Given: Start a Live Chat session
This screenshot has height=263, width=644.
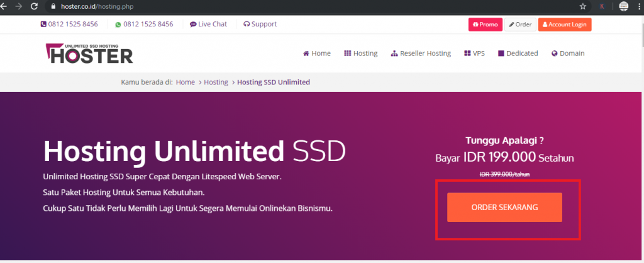Looking at the screenshot, I should [x=208, y=25].
